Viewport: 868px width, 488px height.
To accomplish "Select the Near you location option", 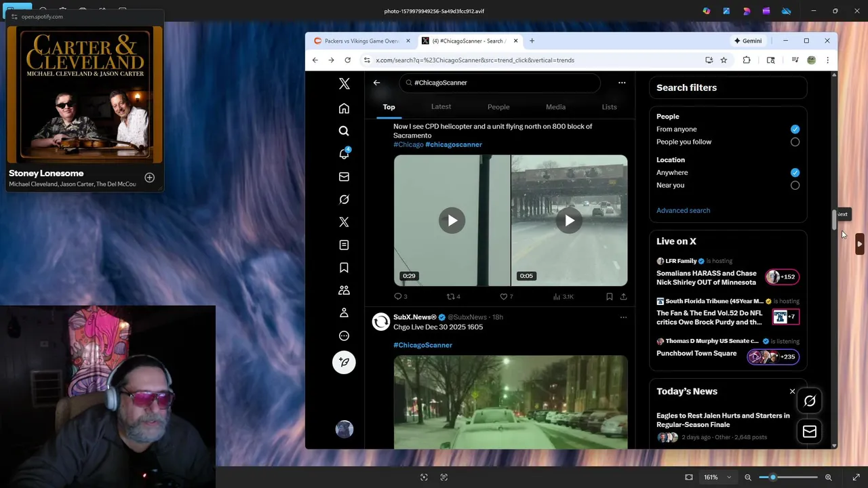I will coord(795,185).
